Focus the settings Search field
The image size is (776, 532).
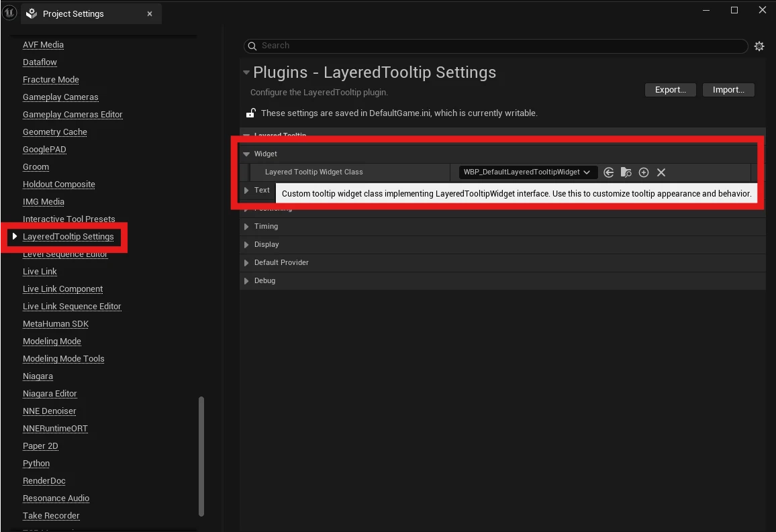[495, 46]
